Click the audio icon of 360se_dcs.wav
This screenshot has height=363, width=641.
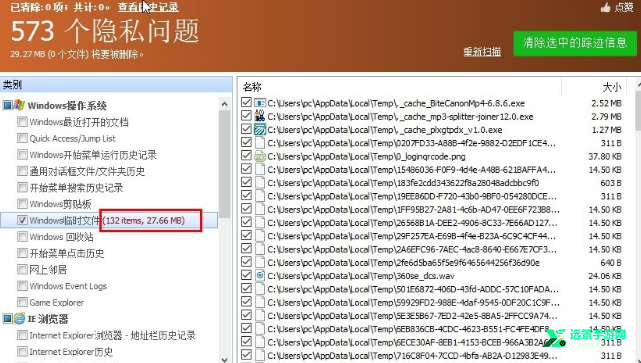(x=260, y=276)
